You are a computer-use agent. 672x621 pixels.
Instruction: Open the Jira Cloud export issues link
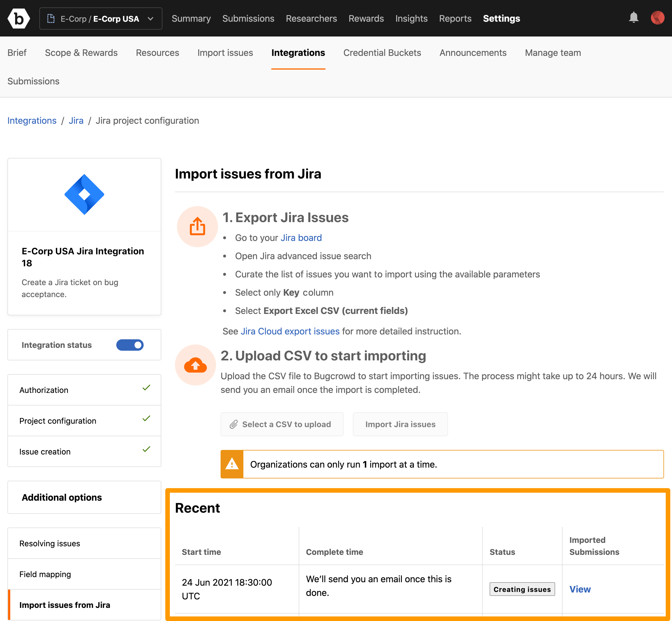(290, 331)
